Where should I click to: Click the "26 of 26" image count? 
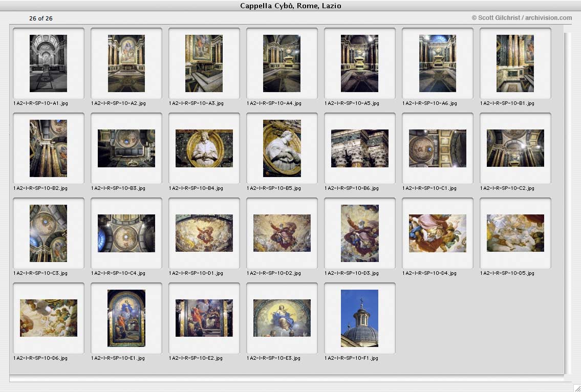tap(41, 18)
